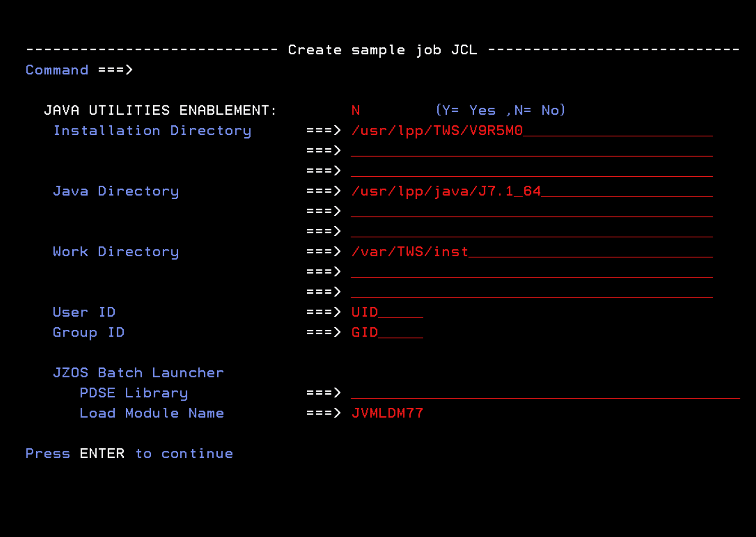Click the Press ENTER to continue message

[x=129, y=453]
